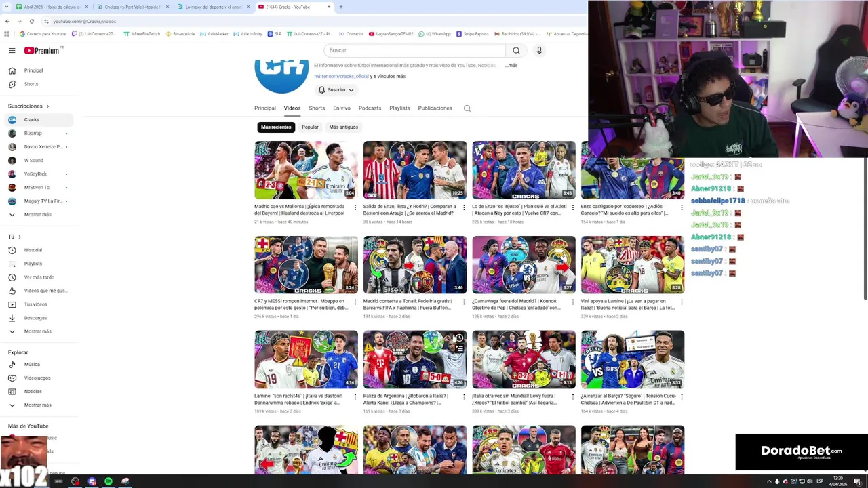
Task: Click the magnifier search button beside Buscar
Action: coord(516,50)
